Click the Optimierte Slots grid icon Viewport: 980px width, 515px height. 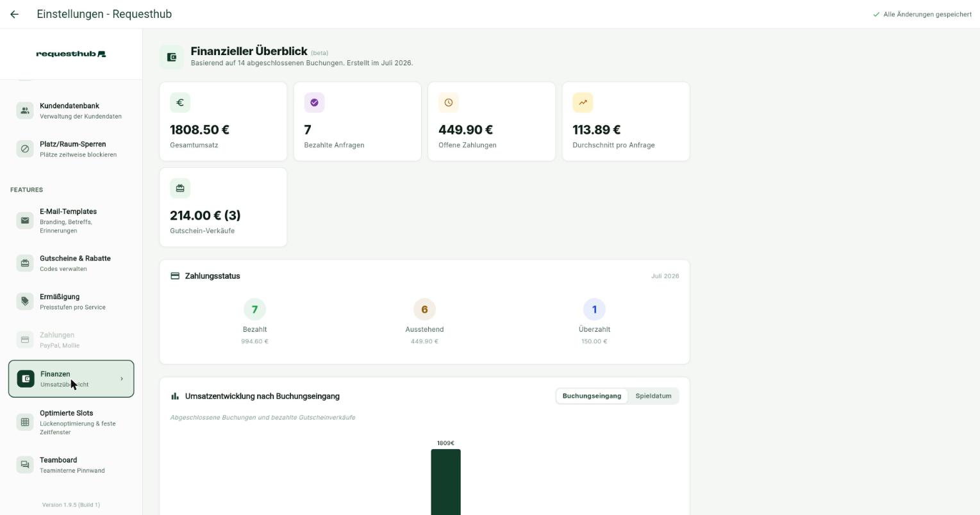point(25,422)
